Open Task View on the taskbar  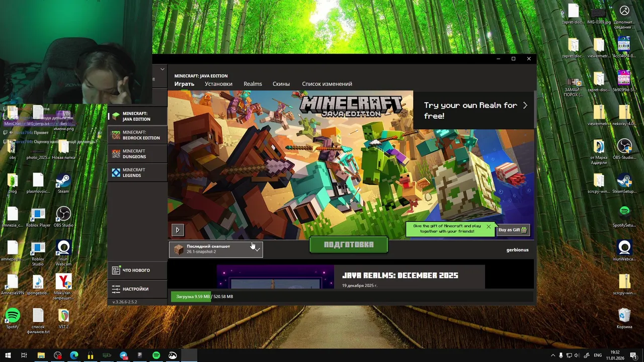(24, 355)
